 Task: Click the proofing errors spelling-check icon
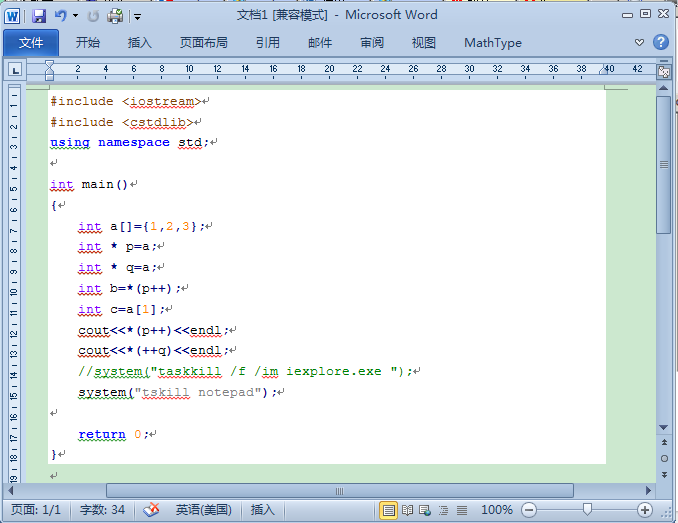coord(151,510)
